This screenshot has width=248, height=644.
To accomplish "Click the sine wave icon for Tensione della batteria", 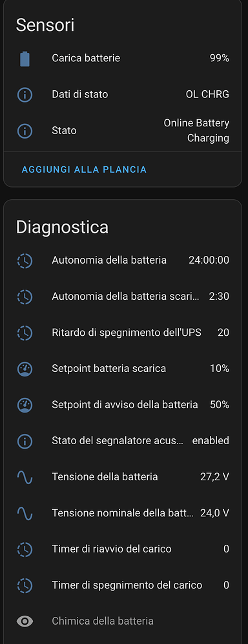I will (25, 477).
